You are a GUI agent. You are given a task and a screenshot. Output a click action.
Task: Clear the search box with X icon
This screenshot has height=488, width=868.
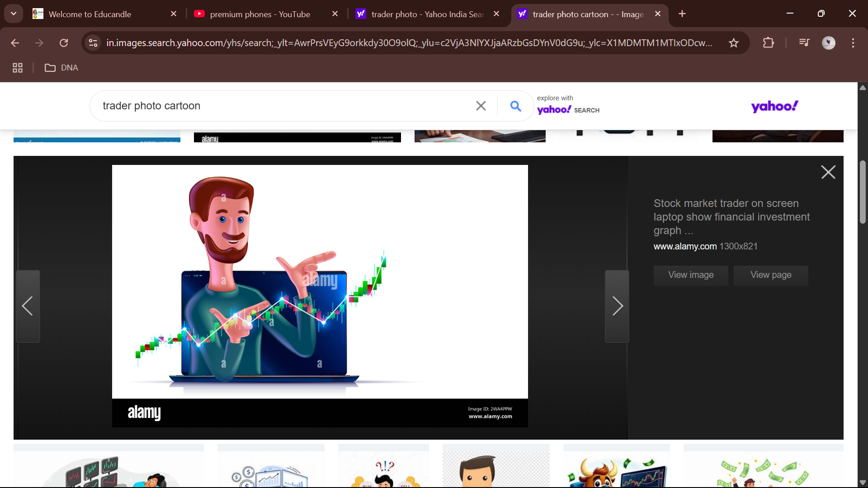pyautogui.click(x=481, y=106)
